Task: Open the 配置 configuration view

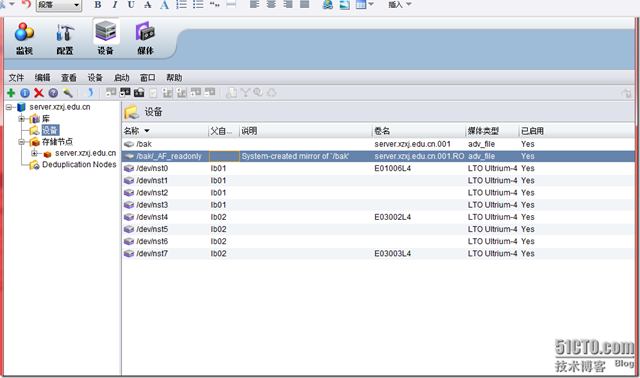Action: coord(65,39)
